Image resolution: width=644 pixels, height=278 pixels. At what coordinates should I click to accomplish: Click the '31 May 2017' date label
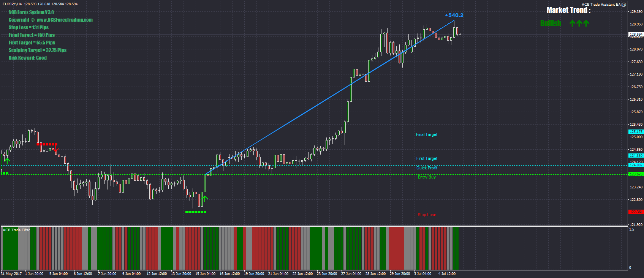[x=11, y=274]
